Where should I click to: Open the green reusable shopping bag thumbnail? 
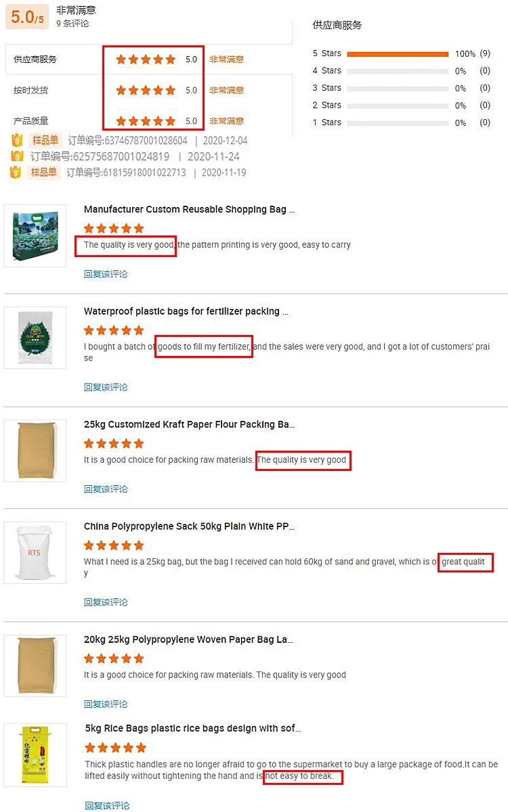[x=35, y=235]
